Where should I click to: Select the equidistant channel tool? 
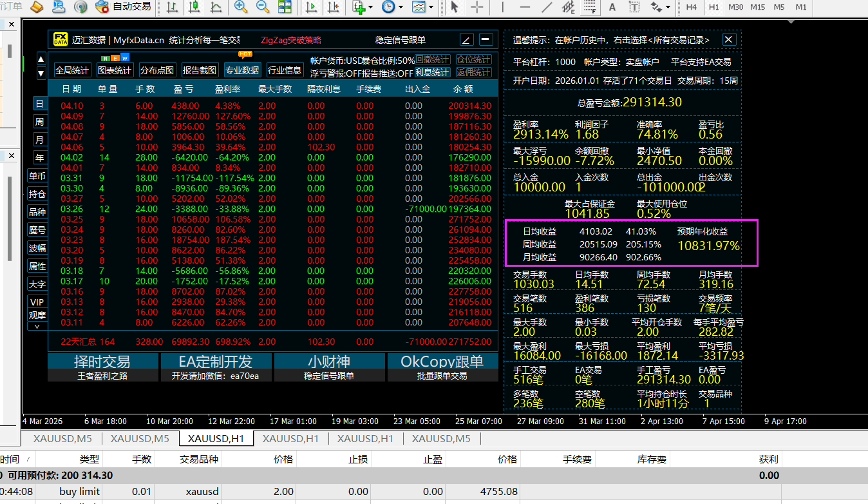point(569,7)
